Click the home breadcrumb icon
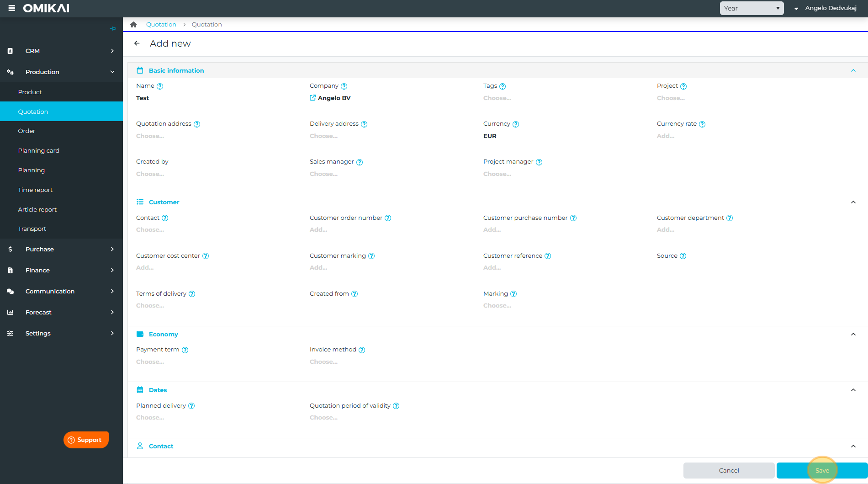The image size is (868, 484). (x=133, y=25)
